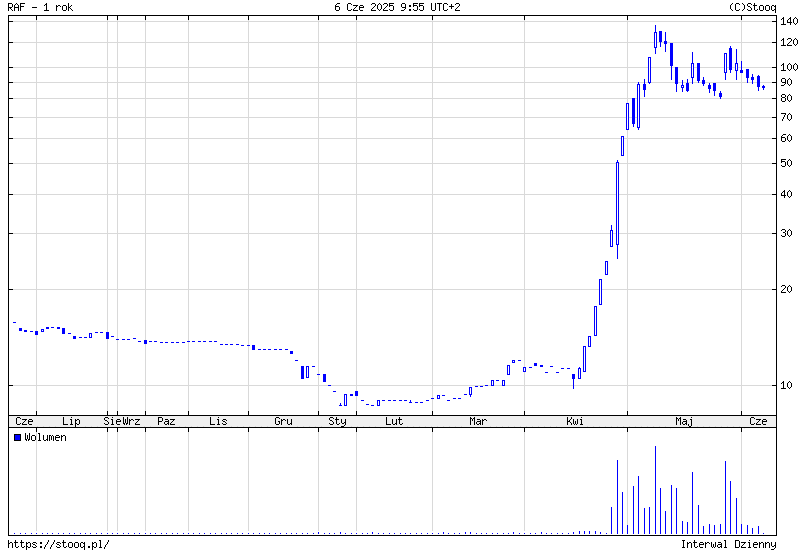The height and width of the screenshot is (550, 800).
Task: Click the price axis value 10
Action: (x=786, y=385)
